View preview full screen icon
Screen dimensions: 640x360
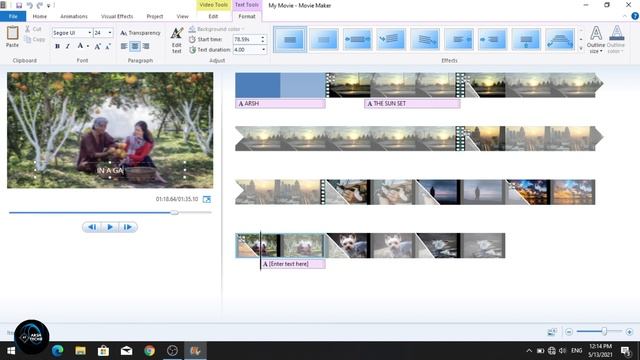tap(207, 199)
